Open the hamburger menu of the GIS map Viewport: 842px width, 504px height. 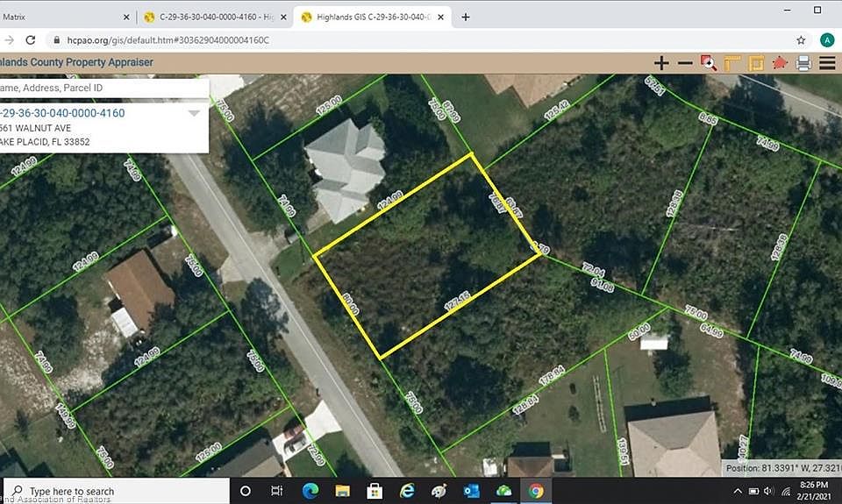point(827,63)
